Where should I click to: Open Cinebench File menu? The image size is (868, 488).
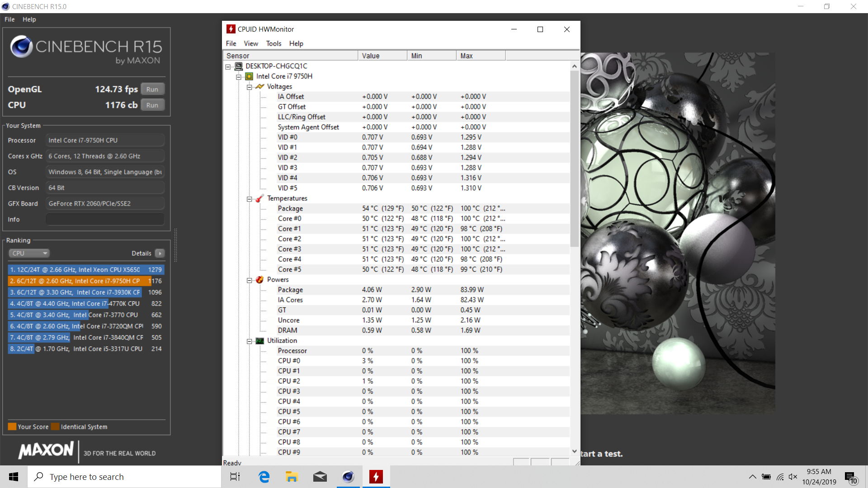pyautogui.click(x=9, y=19)
